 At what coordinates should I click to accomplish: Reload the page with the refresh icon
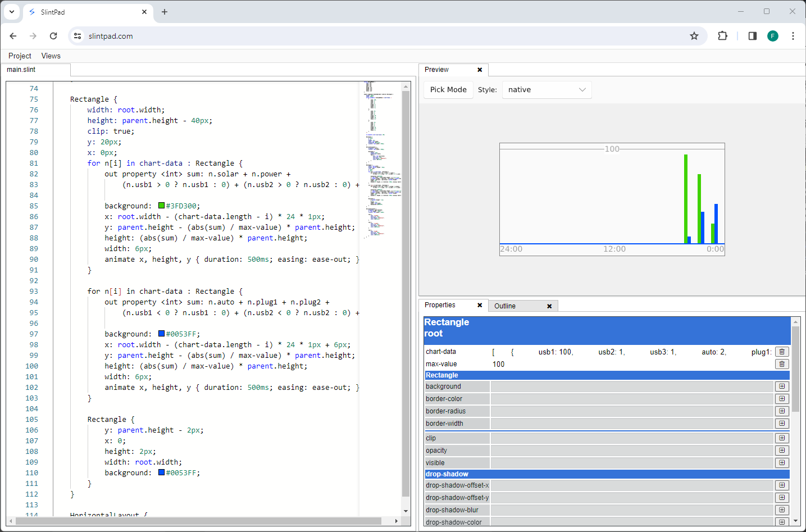click(53, 35)
